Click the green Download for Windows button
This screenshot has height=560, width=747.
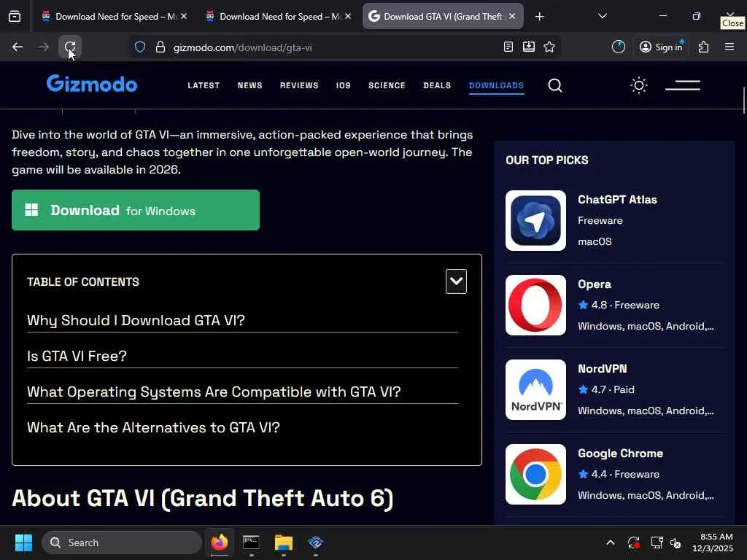[136, 210]
